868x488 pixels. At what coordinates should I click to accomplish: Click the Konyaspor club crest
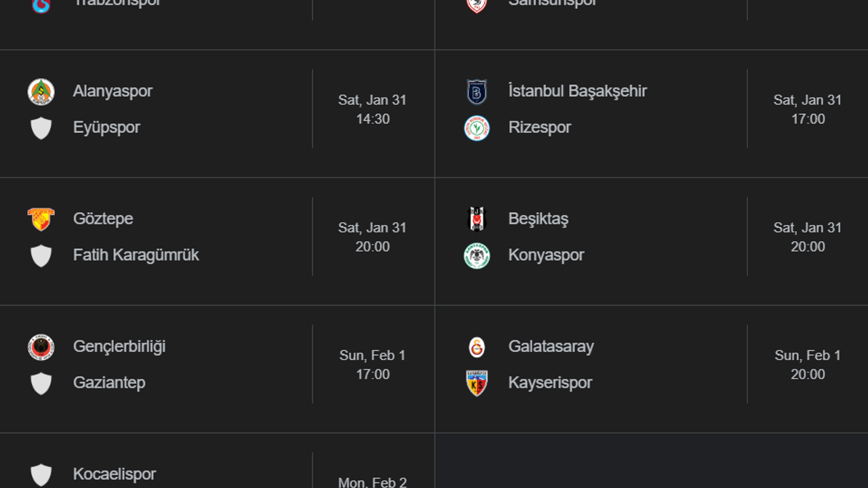pos(477,256)
